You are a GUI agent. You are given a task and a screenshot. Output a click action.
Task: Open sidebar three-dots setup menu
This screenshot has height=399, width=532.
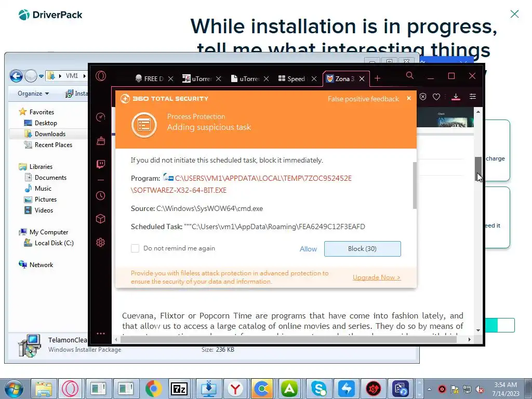coord(101,334)
